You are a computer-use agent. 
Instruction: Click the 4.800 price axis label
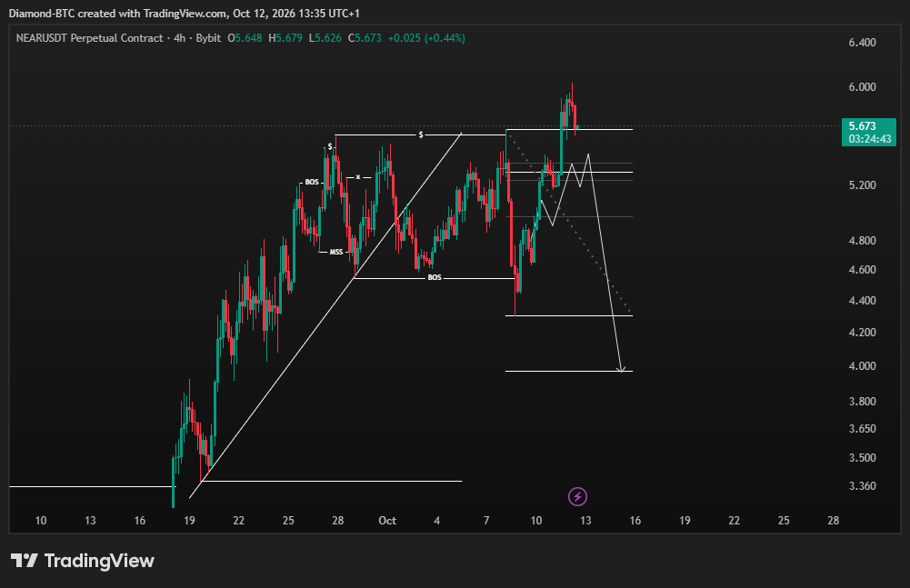click(x=863, y=240)
